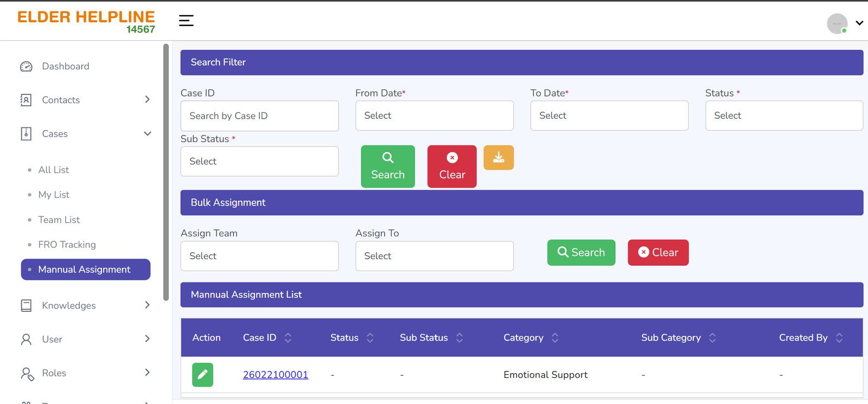The width and height of the screenshot is (868, 404).
Task: Open the profile dropdown arrow
Action: pyautogui.click(x=859, y=23)
